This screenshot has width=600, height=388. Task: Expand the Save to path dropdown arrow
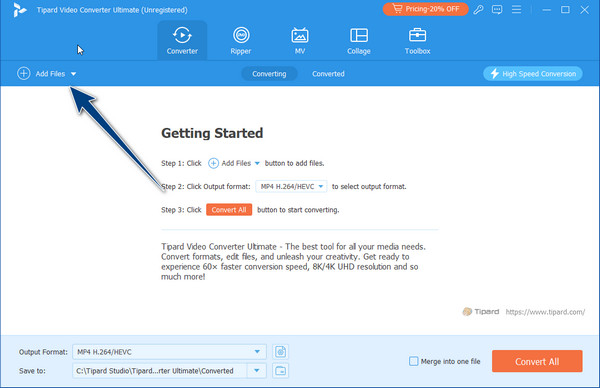(257, 371)
